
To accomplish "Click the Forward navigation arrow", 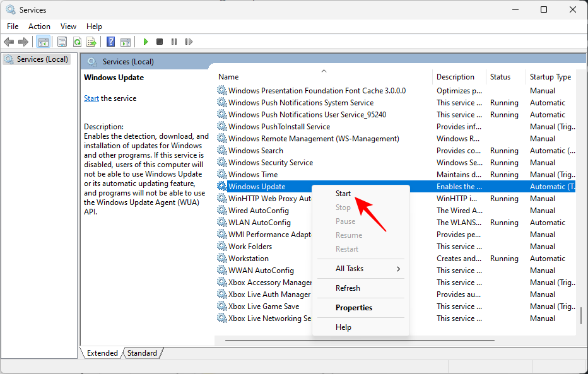I will coord(23,42).
